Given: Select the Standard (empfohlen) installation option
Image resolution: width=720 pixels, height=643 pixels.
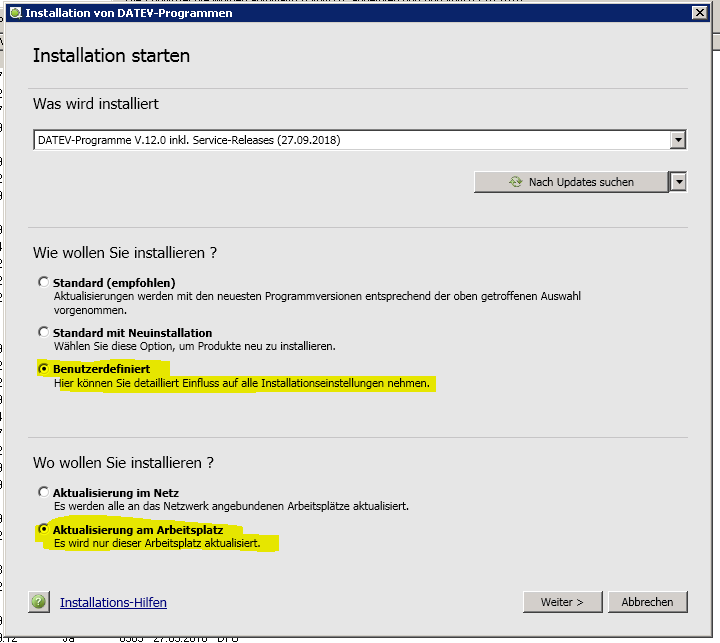Looking at the screenshot, I should coord(44,282).
